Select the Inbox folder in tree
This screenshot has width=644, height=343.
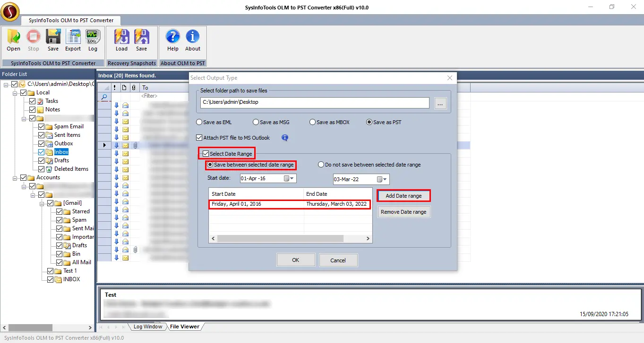point(61,152)
